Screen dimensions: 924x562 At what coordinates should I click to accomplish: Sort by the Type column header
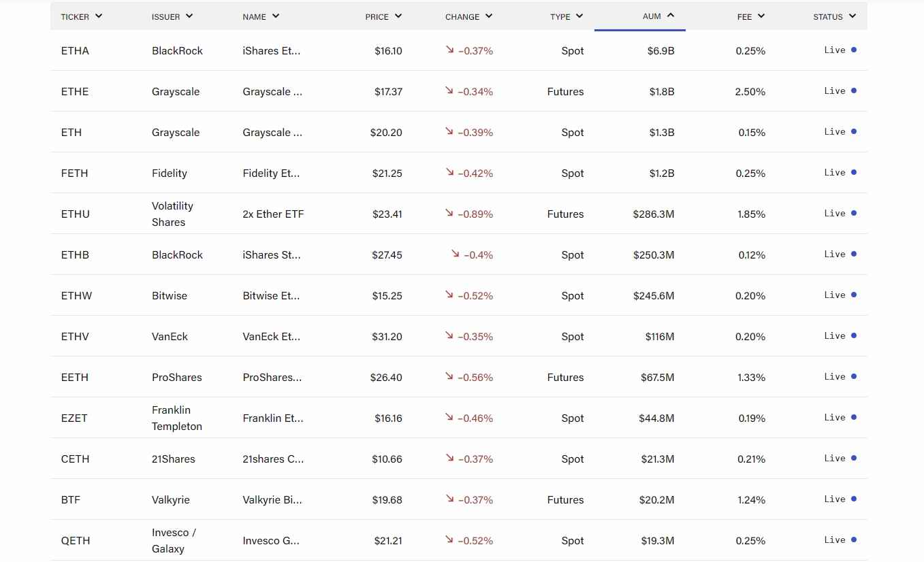(x=567, y=16)
